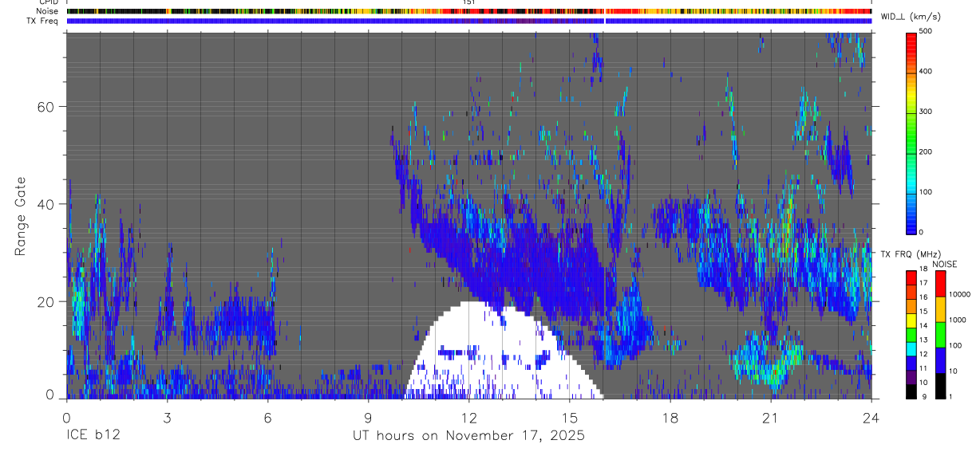Click the 21 tick on UT hours axis
The image size is (980, 452).
[x=770, y=417]
